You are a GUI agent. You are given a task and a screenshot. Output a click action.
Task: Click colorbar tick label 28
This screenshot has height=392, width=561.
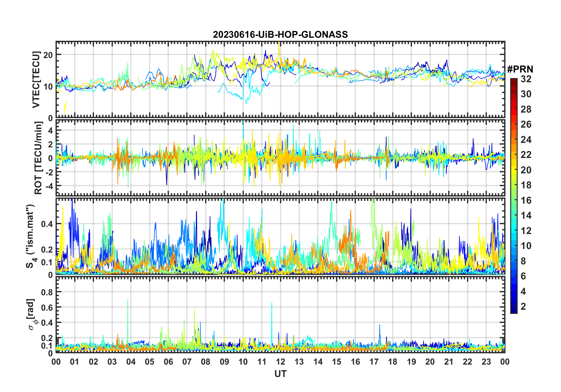[526, 109]
